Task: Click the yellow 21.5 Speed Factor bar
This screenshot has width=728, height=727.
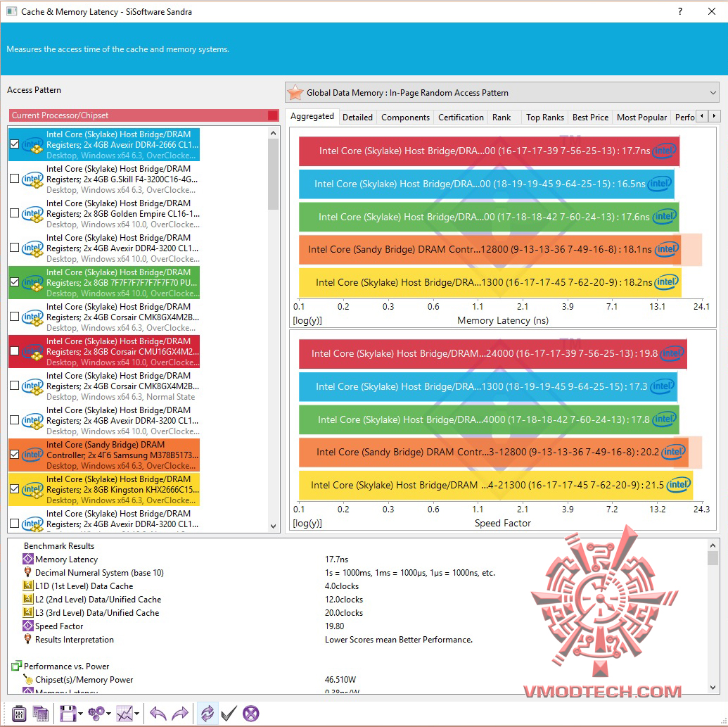Action: coord(495,485)
